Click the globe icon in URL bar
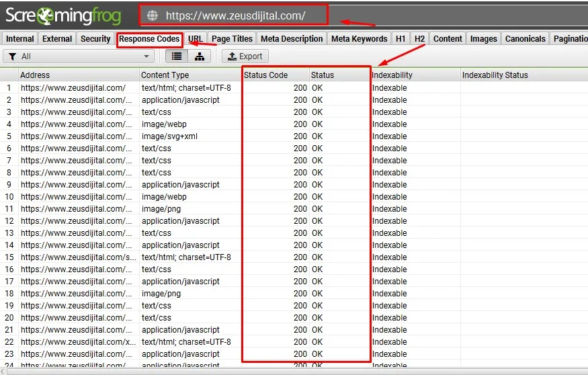The height and width of the screenshot is (375, 588). (x=153, y=15)
